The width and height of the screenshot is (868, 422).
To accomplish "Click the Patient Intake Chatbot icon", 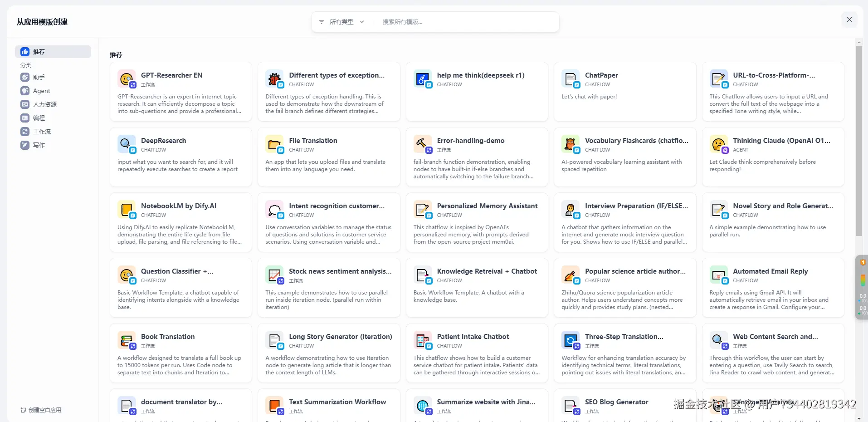I will (423, 340).
